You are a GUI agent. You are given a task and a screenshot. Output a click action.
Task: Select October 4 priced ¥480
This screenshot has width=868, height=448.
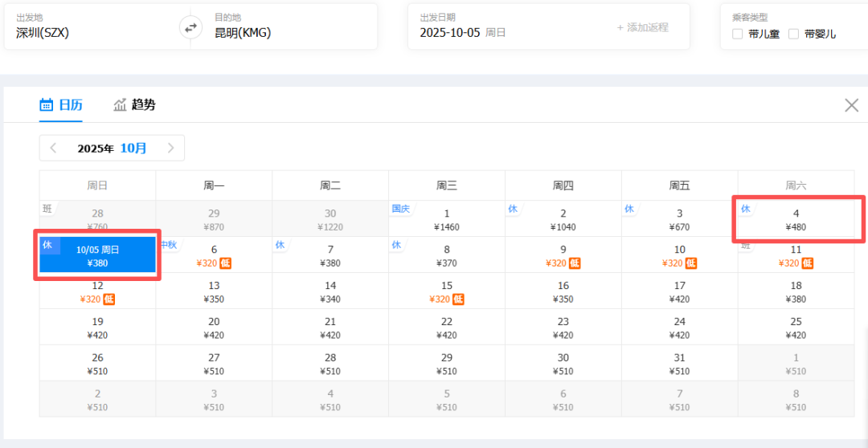(796, 220)
